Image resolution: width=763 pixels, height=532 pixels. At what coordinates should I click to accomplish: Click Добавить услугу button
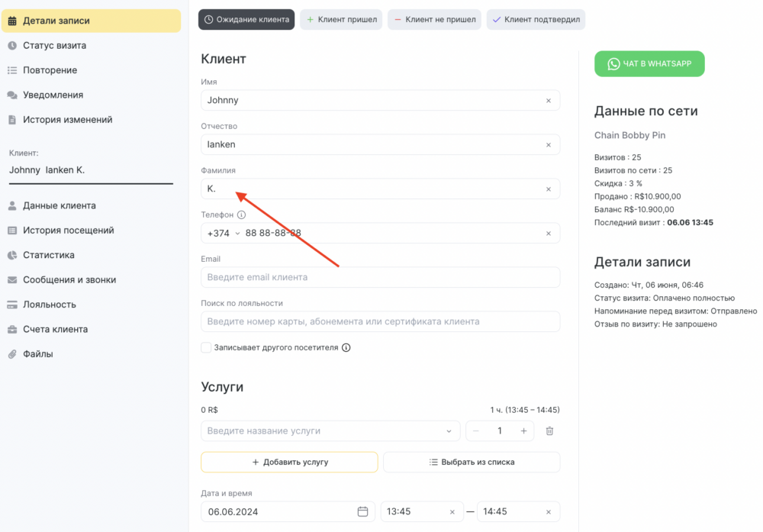coord(289,462)
